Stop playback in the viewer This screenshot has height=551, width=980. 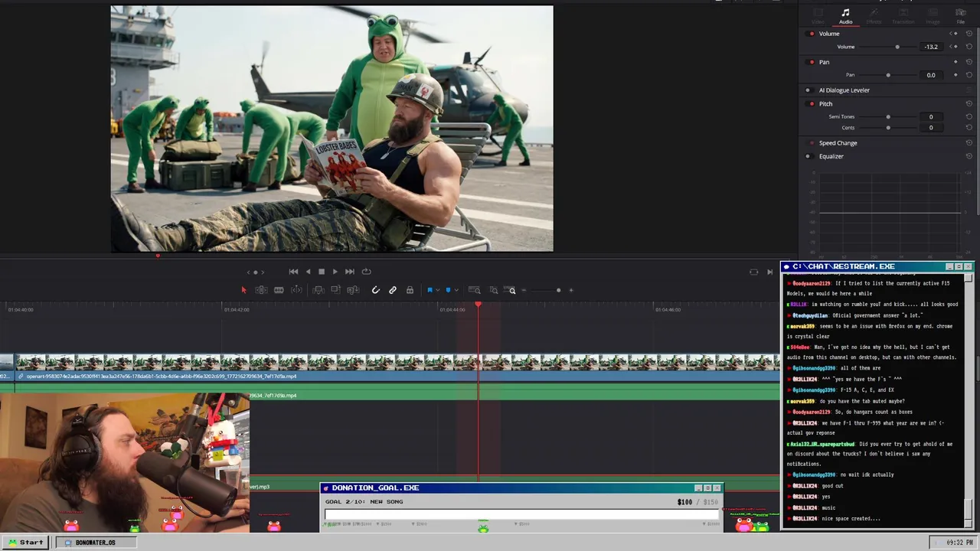coord(322,272)
